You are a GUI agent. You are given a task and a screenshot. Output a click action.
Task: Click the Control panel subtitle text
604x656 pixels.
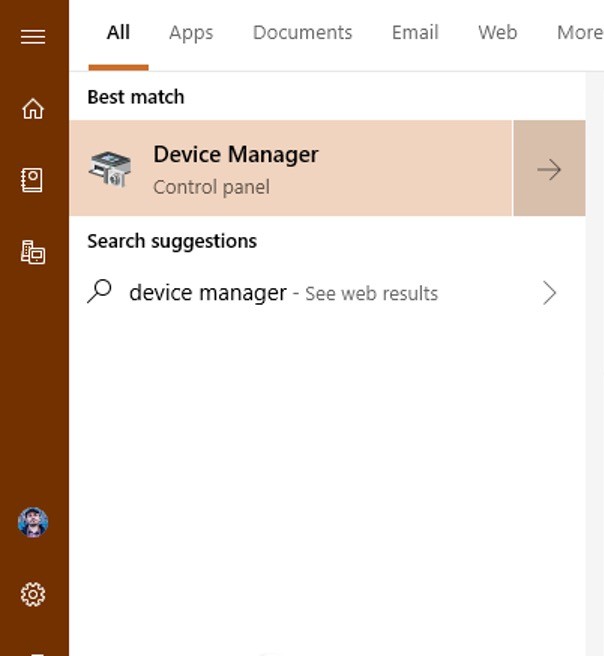(x=211, y=187)
